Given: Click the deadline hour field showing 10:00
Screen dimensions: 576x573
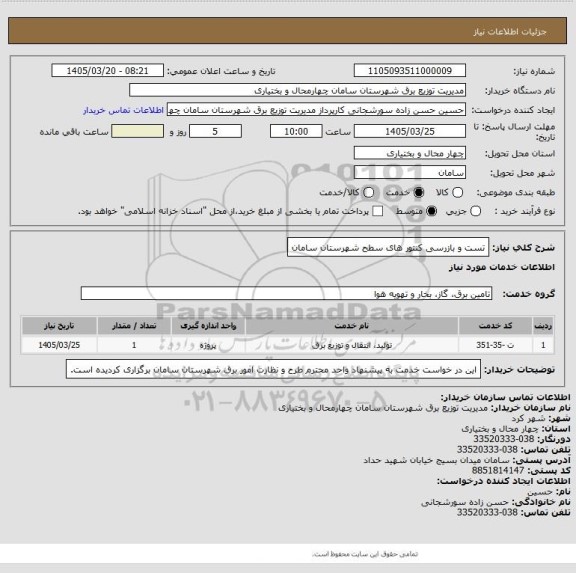Looking at the screenshot, I should click(296, 131).
